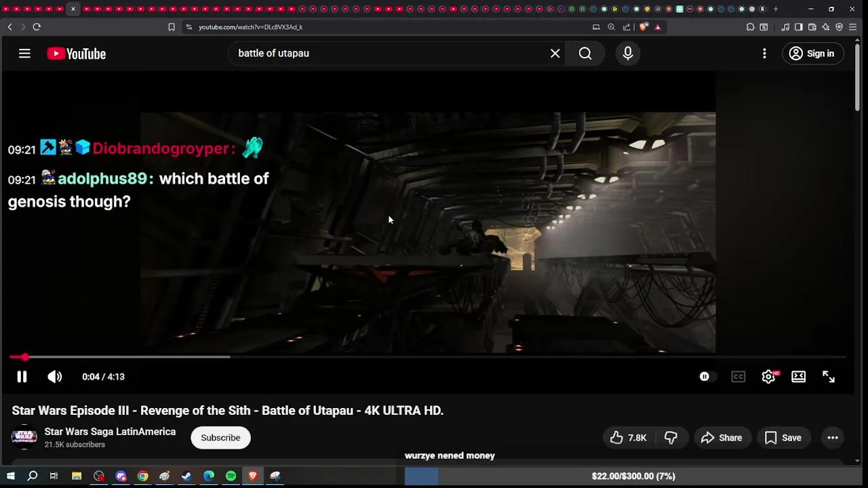Enter full screen mode
868x488 pixels.
(x=829, y=377)
